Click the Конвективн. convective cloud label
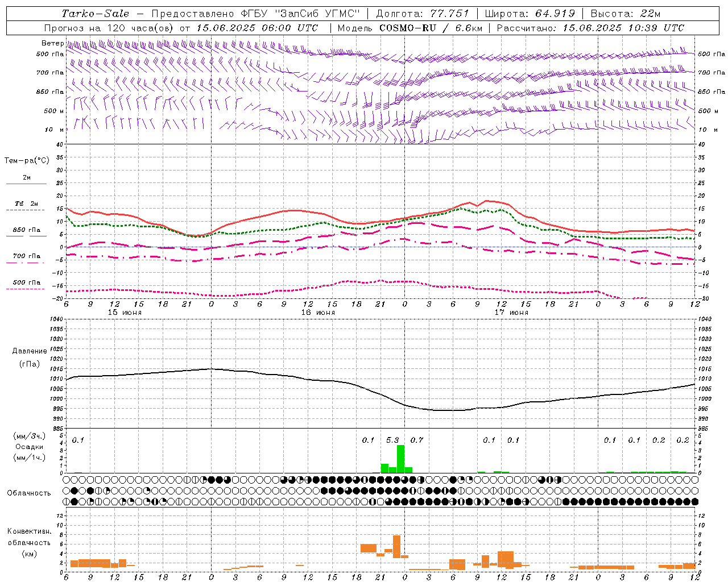Viewport: 728px width, 582px height. 29,531
